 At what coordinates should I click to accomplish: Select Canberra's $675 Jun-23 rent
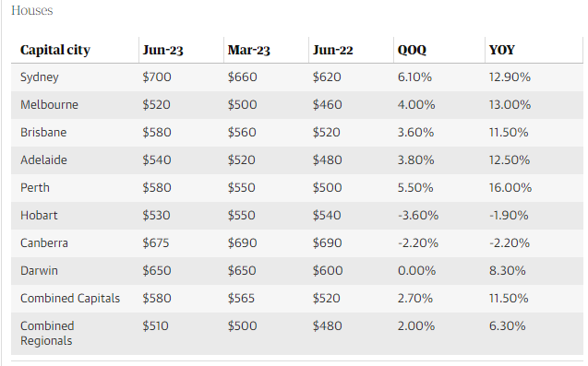coord(156,243)
